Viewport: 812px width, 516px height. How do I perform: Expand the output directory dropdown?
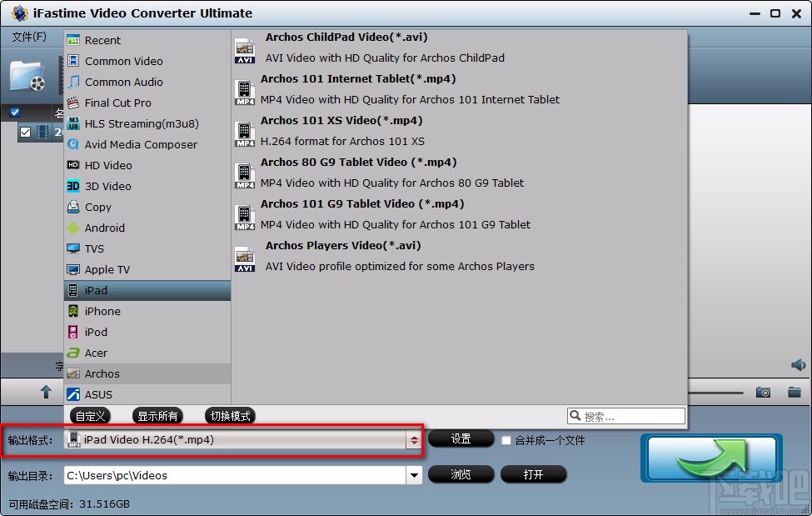click(x=414, y=474)
